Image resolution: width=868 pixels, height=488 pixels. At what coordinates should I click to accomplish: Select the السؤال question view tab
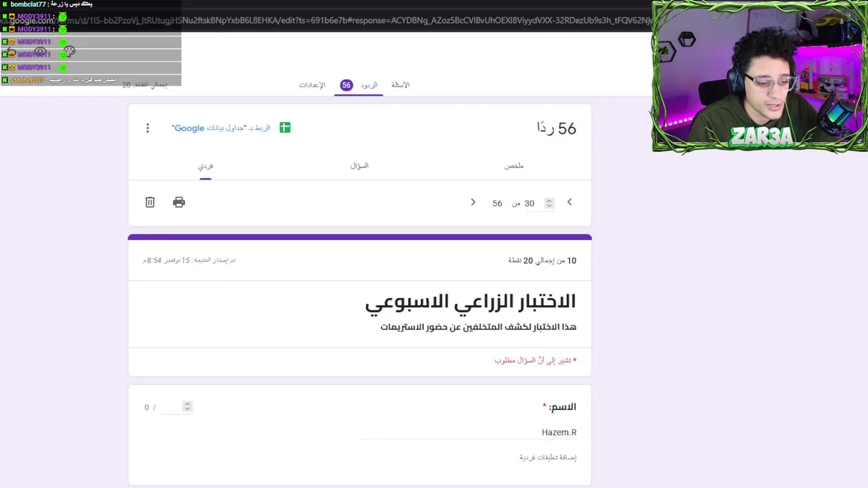[359, 166]
